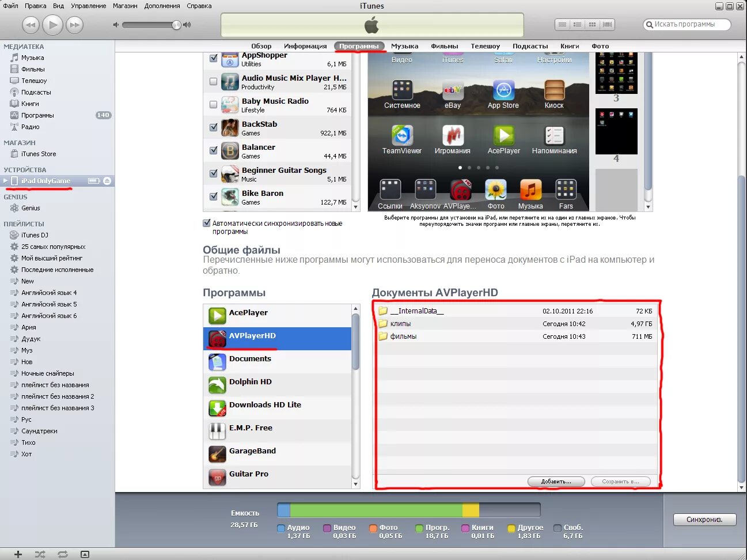This screenshot has height=560, width=747.
Task: Select home screen page thumbnail 4
Action: point(616,131)
